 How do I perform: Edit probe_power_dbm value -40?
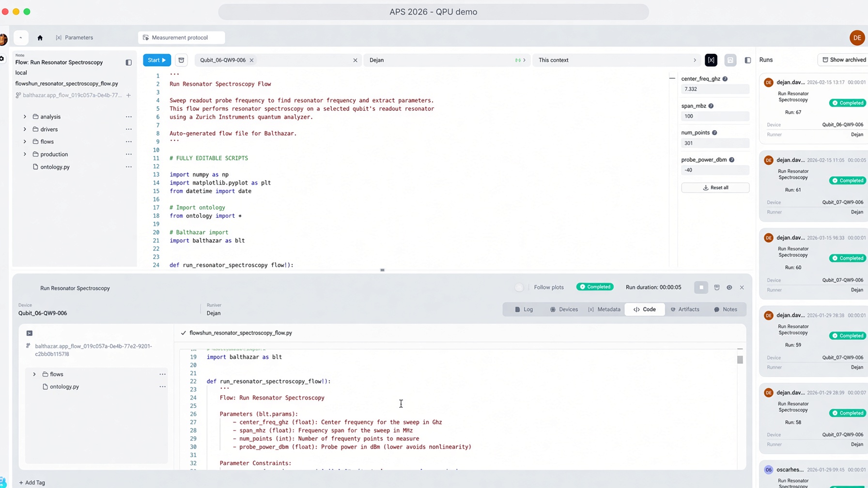click(x=715, y=170)
